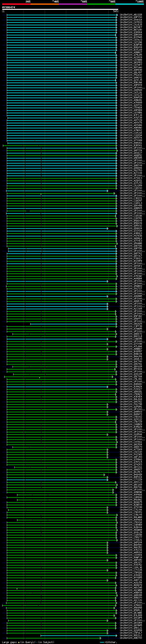Select hit label UniRef100_A7KCW2
Image resolution: width=146 pixels, height=644 pixels.
point(131,276)
